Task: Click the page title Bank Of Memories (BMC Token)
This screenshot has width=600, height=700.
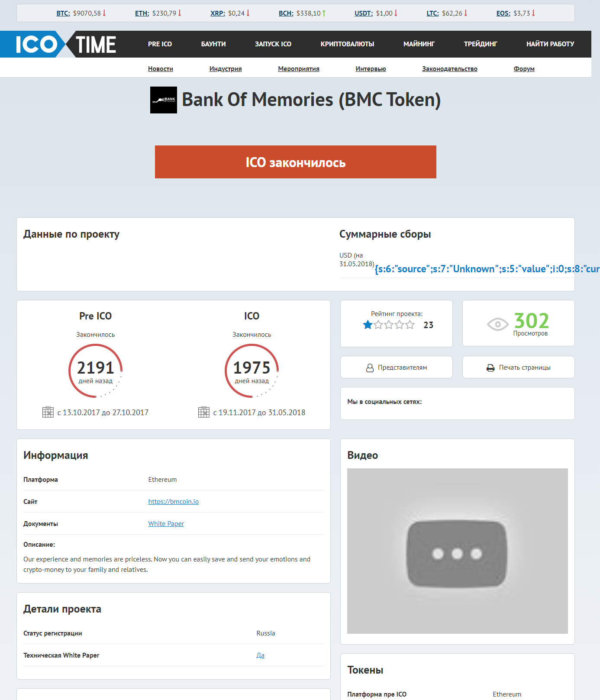Action: coord(311,100)
